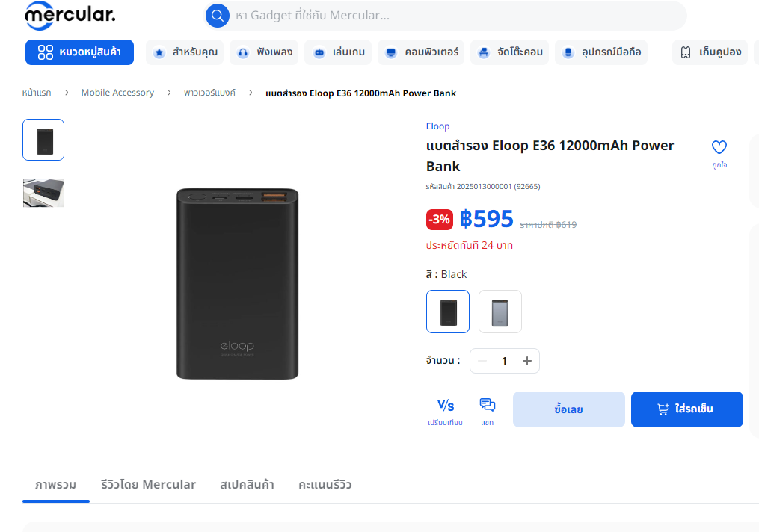Open the ฟังเพลง headphones category
Screen dimensions: 759x532
[x=264, y=52]
